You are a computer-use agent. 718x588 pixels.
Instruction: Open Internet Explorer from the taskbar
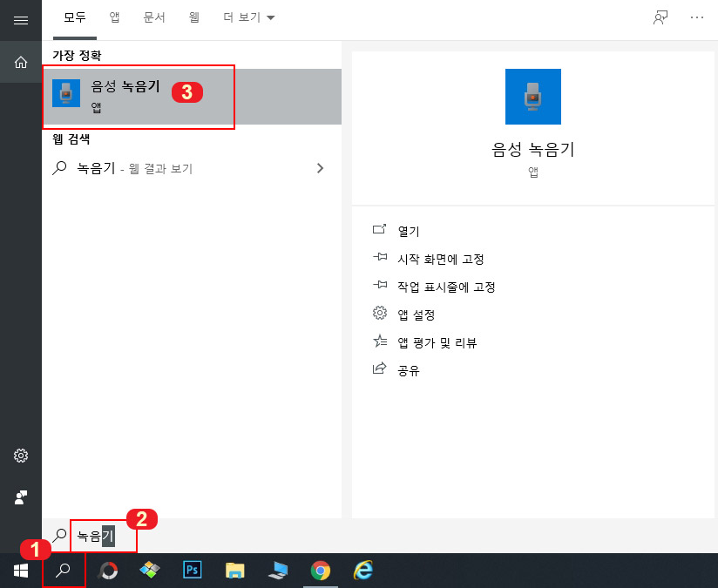click(x=363, y=571)
